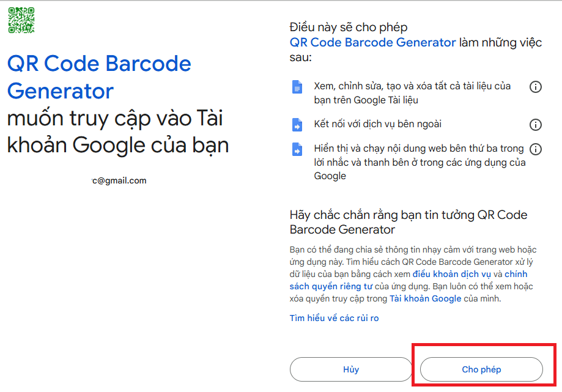Click the Google Docs document icon
The image size is (562, 392).
tap(297, 87)
